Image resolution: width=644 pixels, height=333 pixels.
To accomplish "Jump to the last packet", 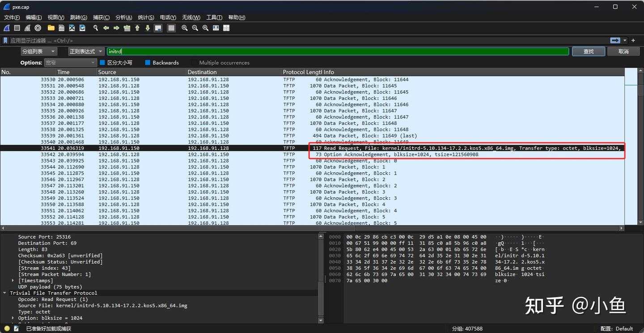I will 148,28.
